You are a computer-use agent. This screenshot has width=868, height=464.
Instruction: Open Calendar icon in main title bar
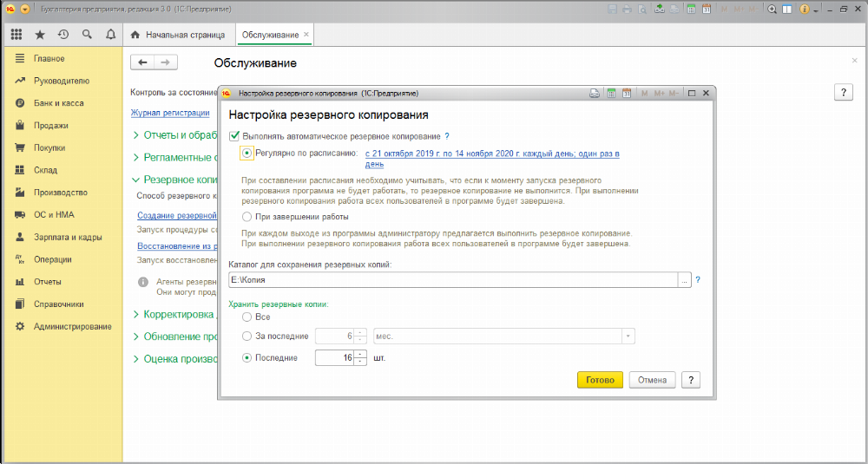707,10
